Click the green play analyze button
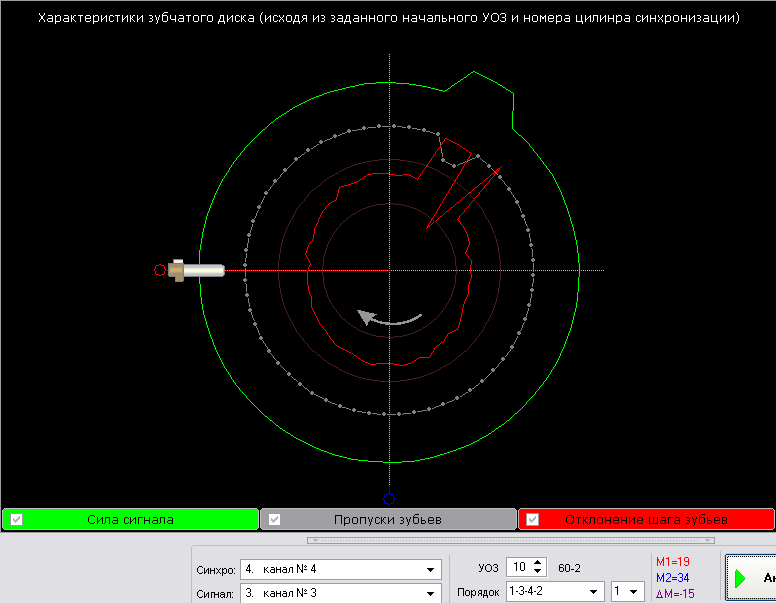 (751, 578)
